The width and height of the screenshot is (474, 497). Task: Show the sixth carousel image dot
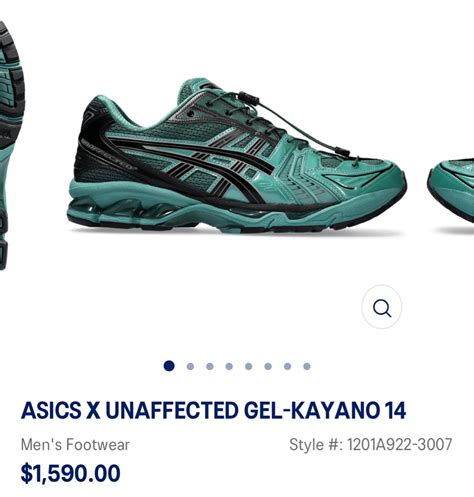point(268,366)
